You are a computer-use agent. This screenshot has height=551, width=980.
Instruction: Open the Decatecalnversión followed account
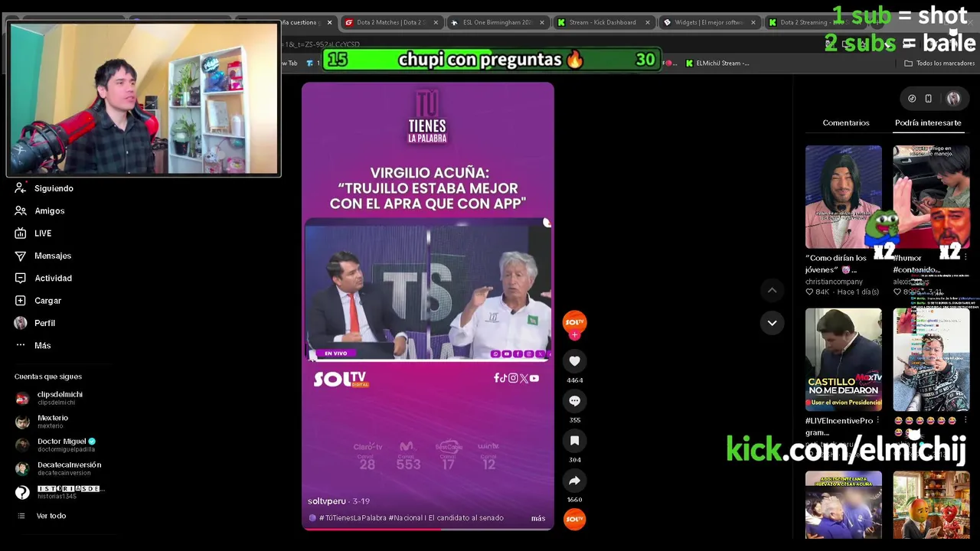coord(58,468)
